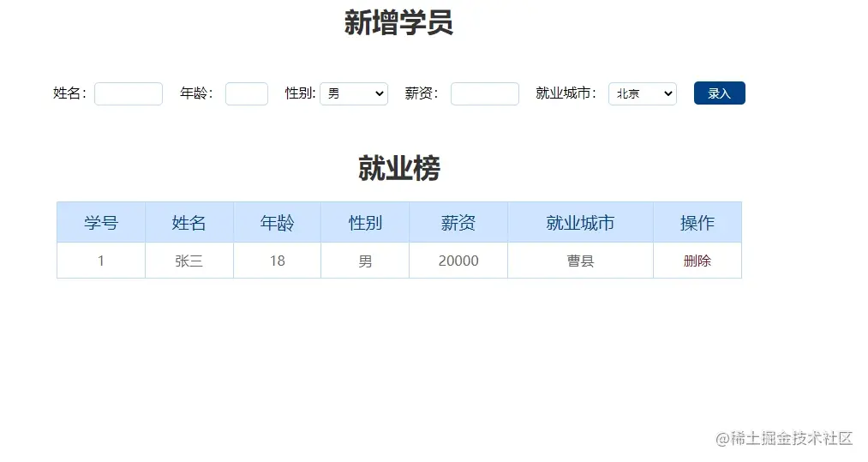Click the 姓名 column header in table
Screen dimensions: 868x462
coord(189,223)
